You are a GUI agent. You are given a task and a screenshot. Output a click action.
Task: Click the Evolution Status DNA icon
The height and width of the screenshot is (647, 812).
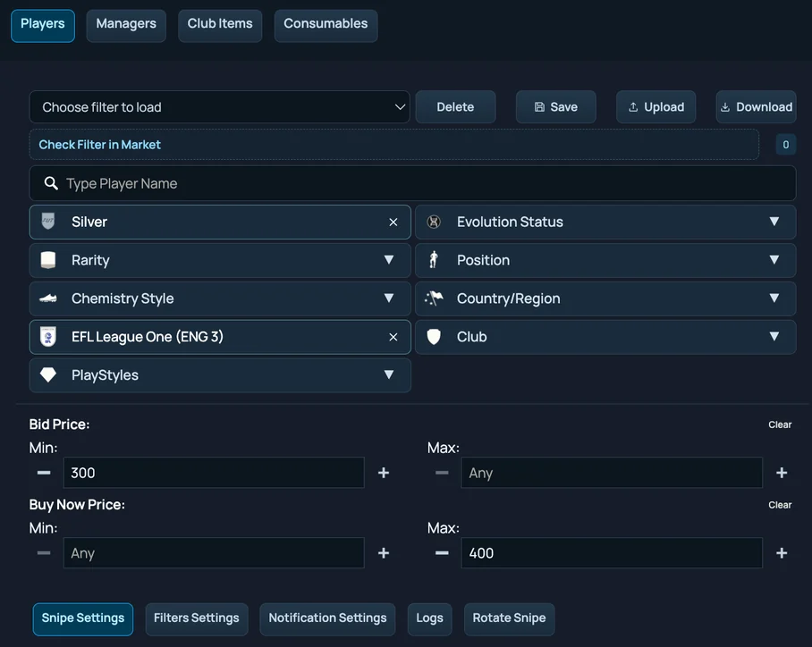[x=434, y=222]
